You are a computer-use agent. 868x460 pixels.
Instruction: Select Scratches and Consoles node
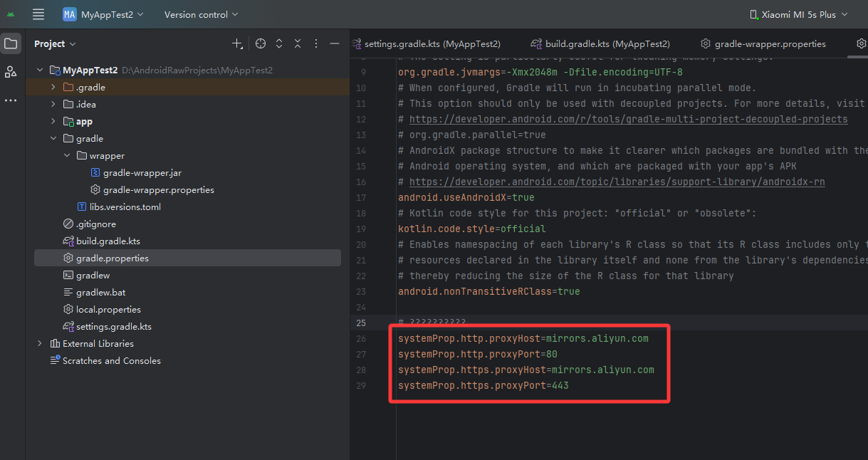(112, 361)
